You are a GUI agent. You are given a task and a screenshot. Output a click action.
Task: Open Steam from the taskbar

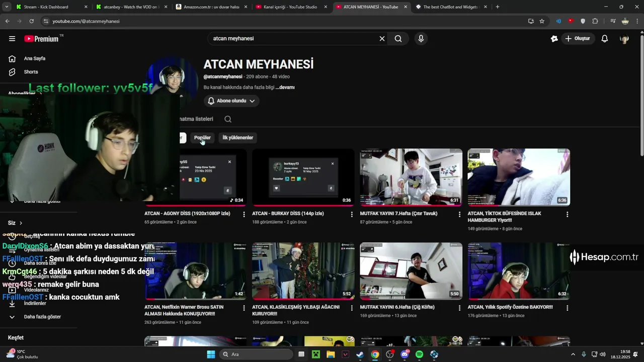pos(360,354)
